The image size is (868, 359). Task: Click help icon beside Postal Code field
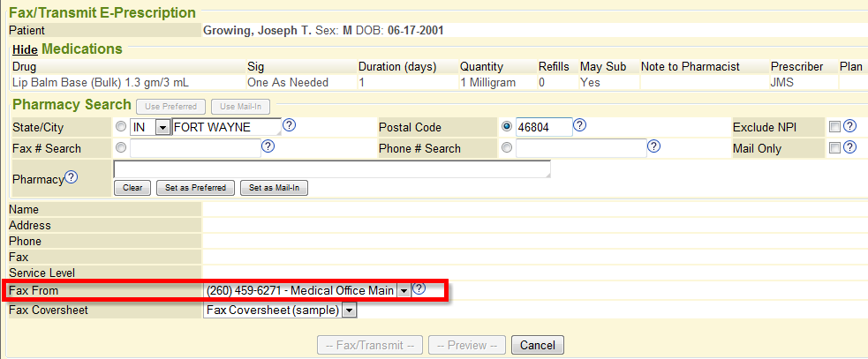[579, 125]
